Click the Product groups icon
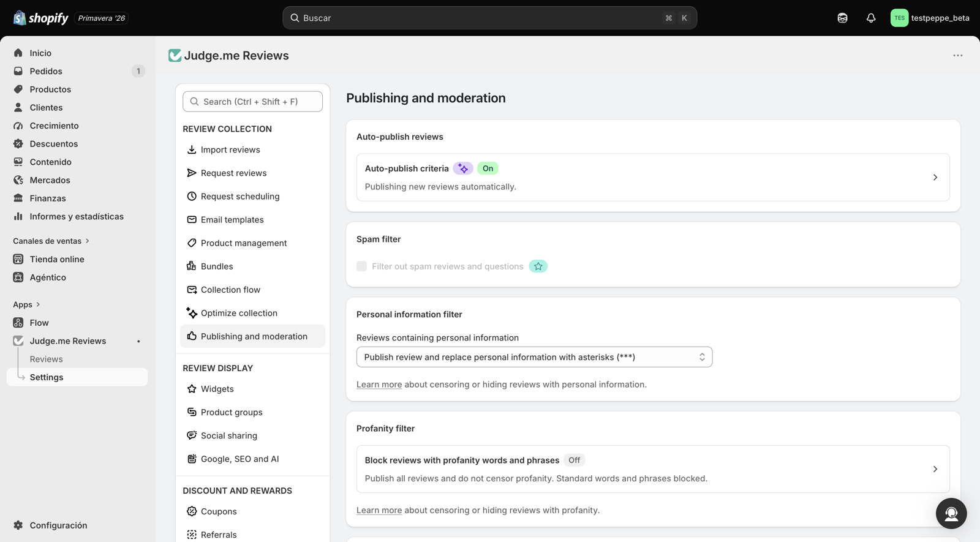The image size is (980, 542). point(192,412)
